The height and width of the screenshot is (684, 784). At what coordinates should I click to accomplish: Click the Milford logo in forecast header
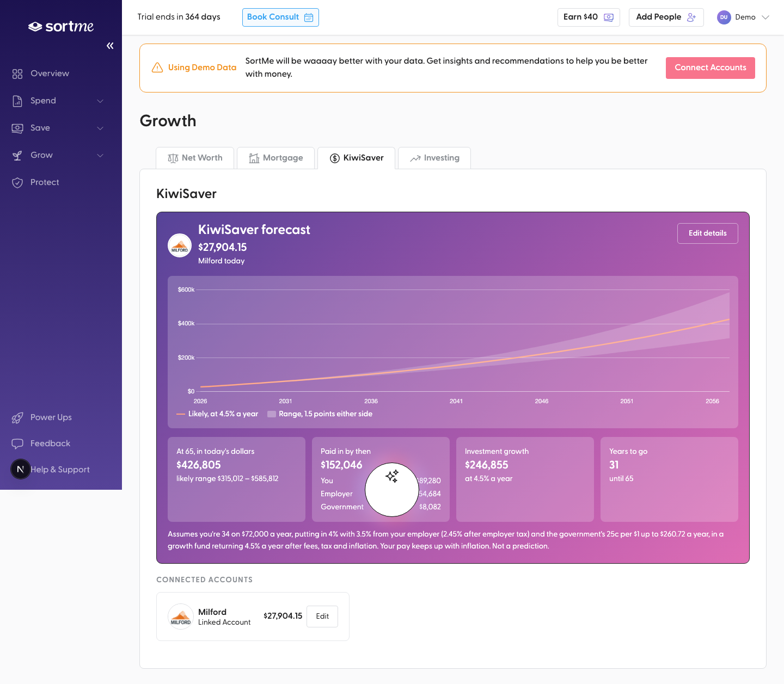[x=180, y=245]
